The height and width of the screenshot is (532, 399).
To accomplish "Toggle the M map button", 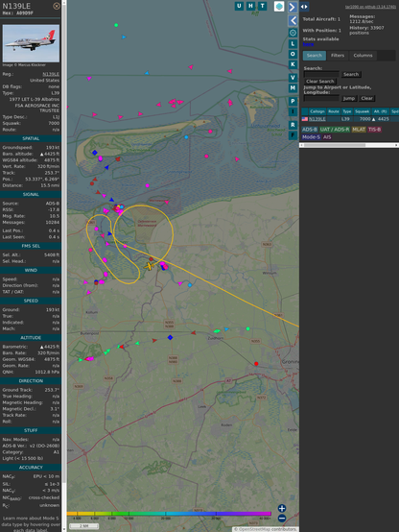I will pyautogui.click(x=293, y=88).
